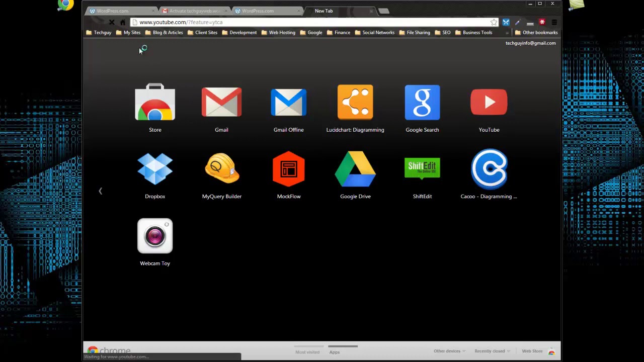The width and height of the screenshot is (644, 362).
Task: Click the blue X extension icon
Action: [506, 22]
